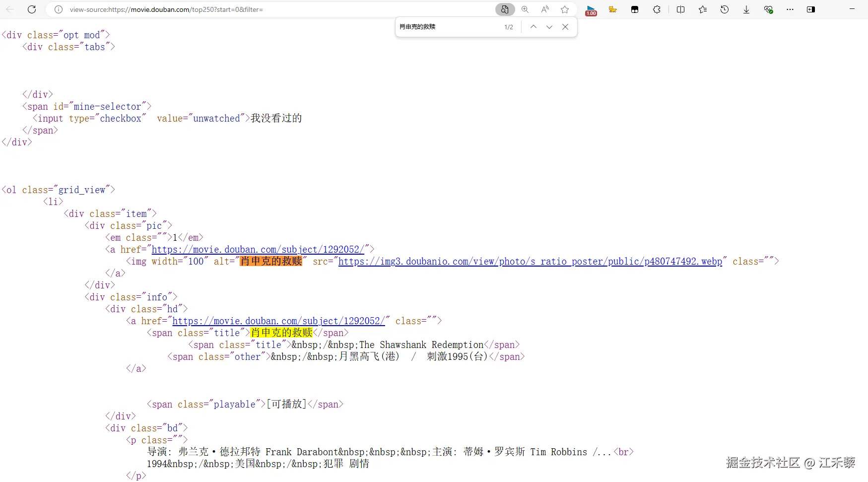Click the director line 弗兰克·德拉邦特
Viewport: 868px width, 482px height.
tap(391, 452)
